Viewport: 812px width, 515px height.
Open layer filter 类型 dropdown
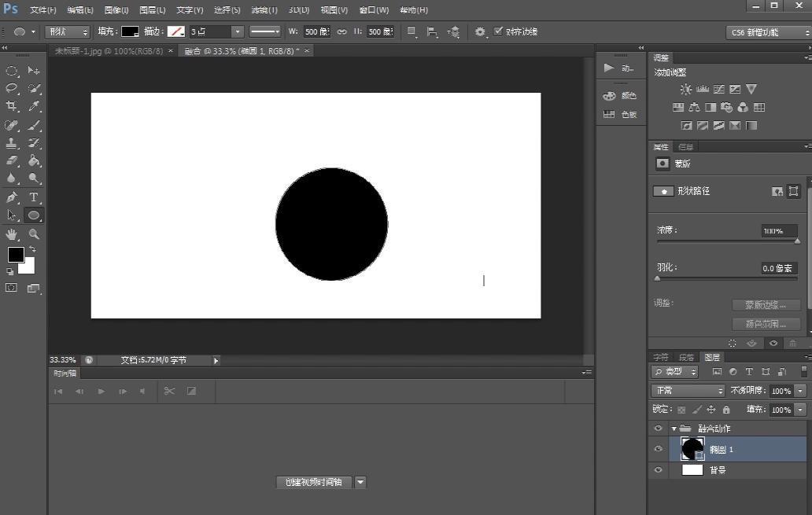(675, 372)
